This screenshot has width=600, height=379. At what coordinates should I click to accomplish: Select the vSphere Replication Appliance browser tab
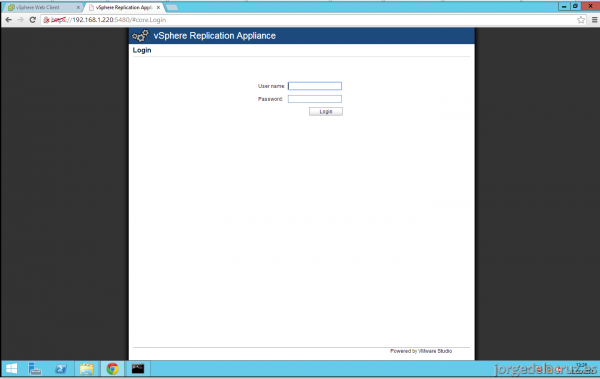(124, 7)
